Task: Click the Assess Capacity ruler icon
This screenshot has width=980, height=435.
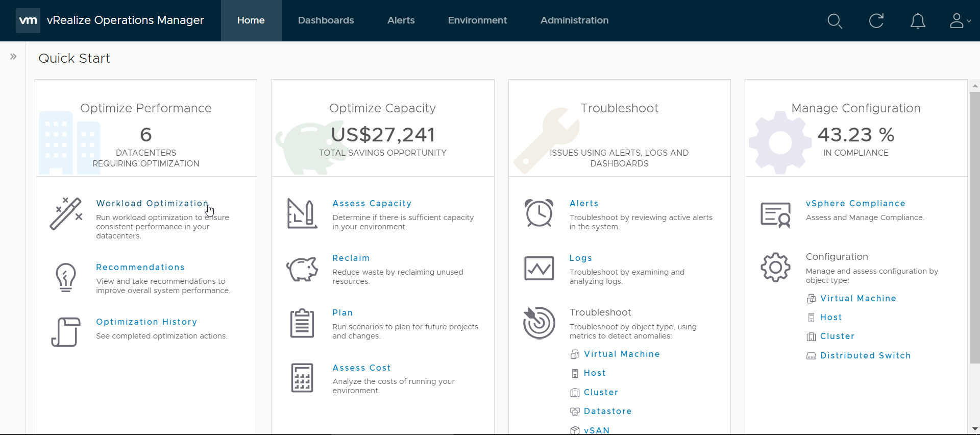Action: click(x=302, y=213)
